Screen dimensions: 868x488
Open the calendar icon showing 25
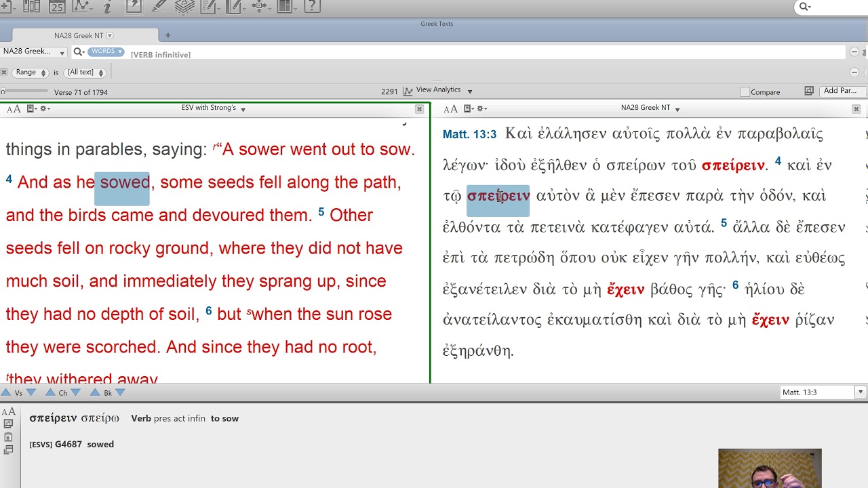pyautogui.click(x=57, y=7)
